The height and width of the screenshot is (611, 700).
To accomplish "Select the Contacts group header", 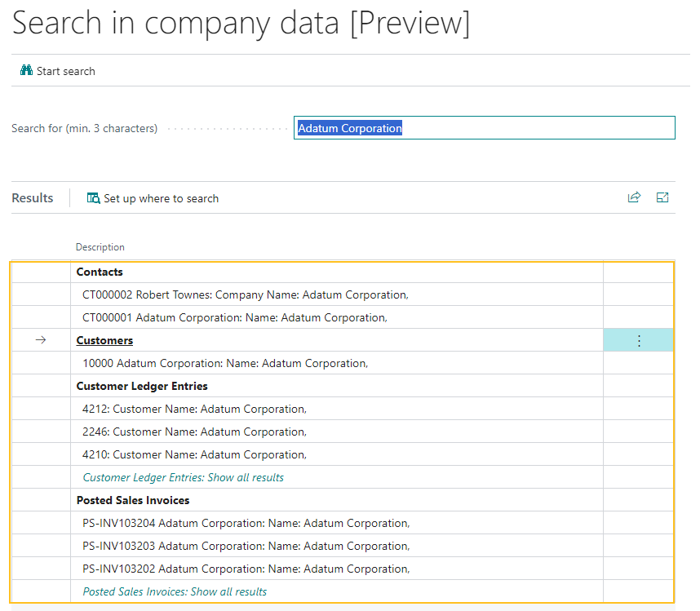I will [x=100, y=272].
